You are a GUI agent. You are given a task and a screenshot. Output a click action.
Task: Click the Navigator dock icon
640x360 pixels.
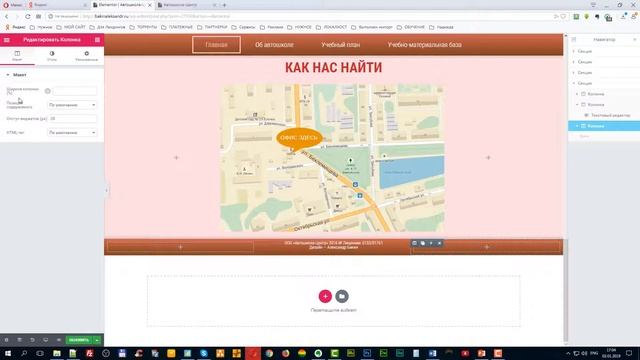click(574, 40)
